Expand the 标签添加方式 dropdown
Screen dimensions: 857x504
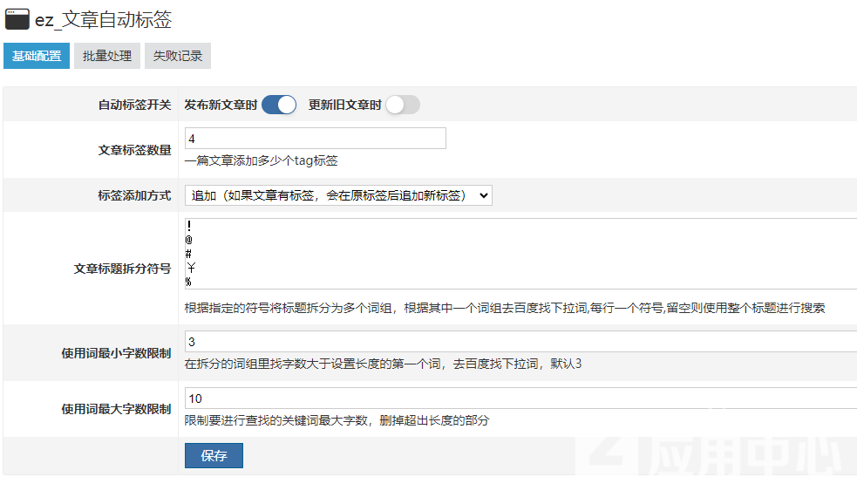click(x=338, y=195)
